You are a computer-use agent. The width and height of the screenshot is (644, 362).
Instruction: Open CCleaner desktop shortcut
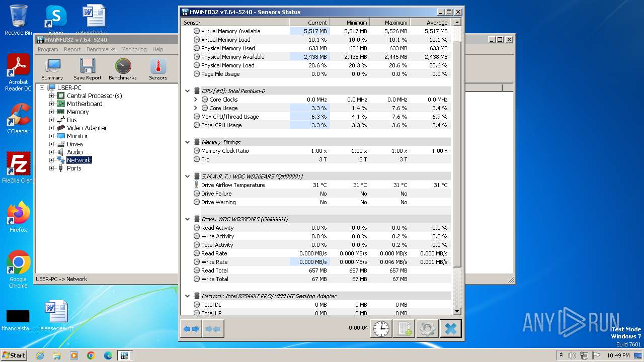tap(18, 119)
